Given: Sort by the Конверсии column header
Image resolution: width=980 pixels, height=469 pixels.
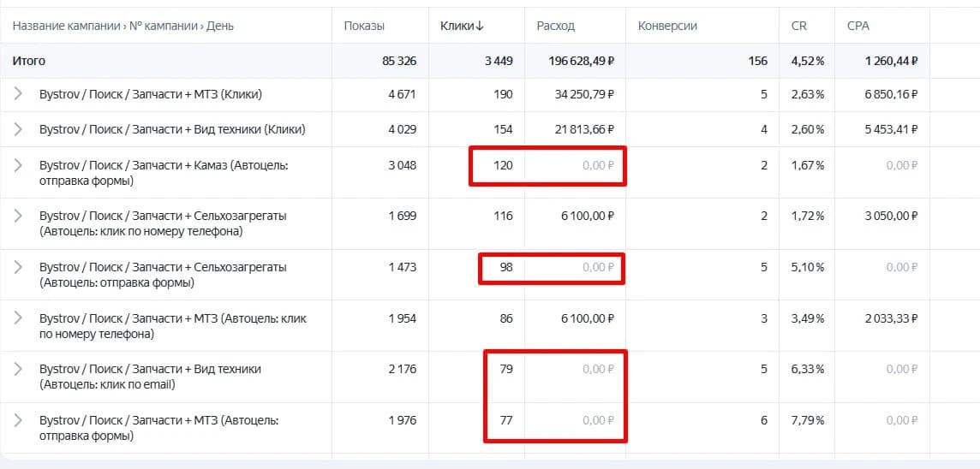Looking at the screenshot, I should (x=667, y=27).
